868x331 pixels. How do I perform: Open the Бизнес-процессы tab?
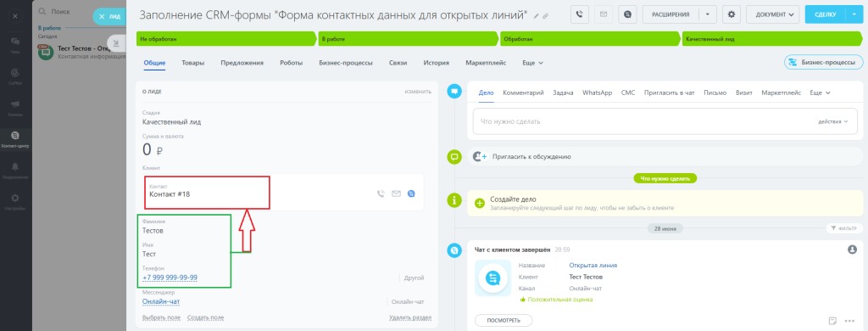(346, 63)
